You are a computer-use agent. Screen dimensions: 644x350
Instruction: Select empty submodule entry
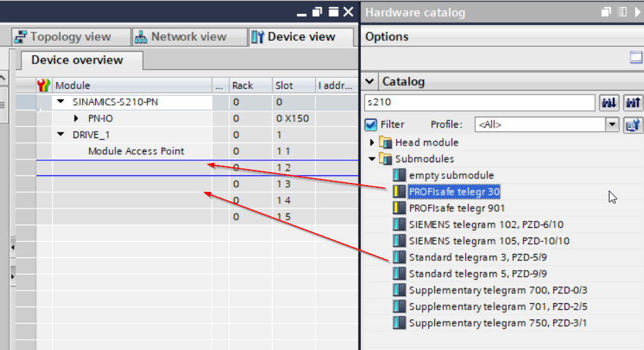(451, 175)
